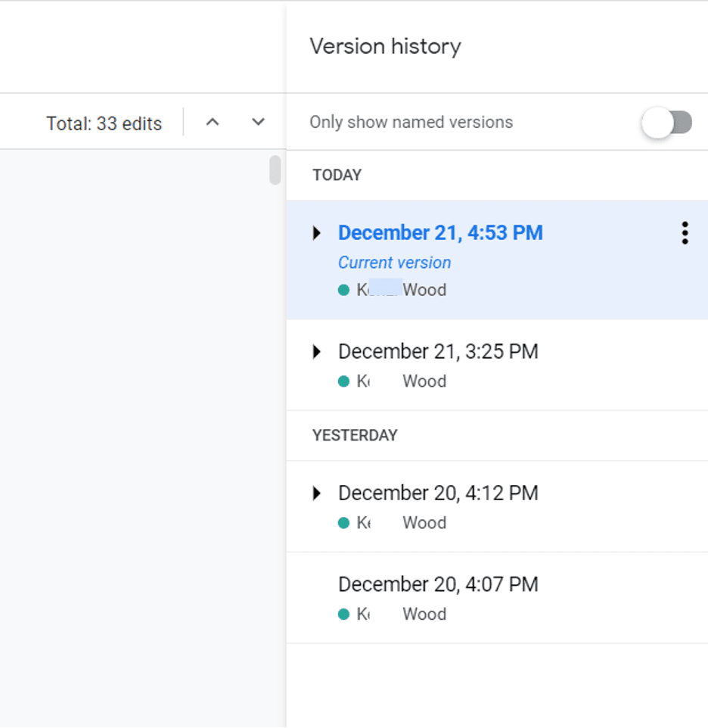Image resolution: width=708 pixels, height=728 pixels.
Task: Select the December 21, 4:53 PM entry
Action: (440, 233)
